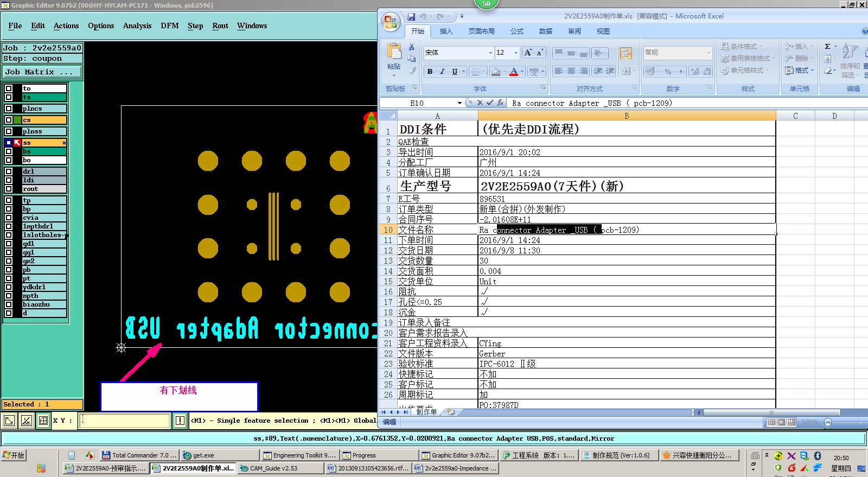Viewport: 868px width, 477px height.
Task: Click the Excel Cut scissors icon
Action: pyautogui.click(x=412, y=47)
